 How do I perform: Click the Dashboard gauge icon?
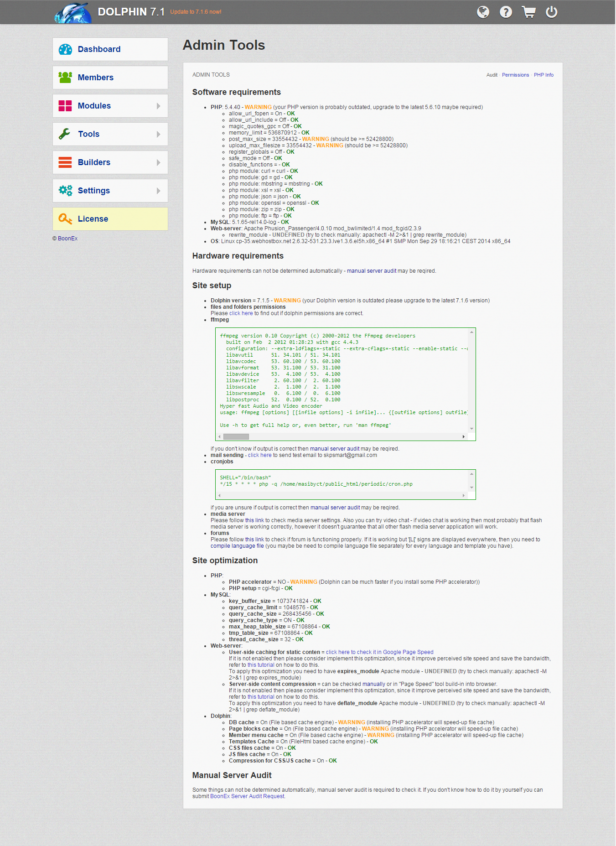pos(65,49)
